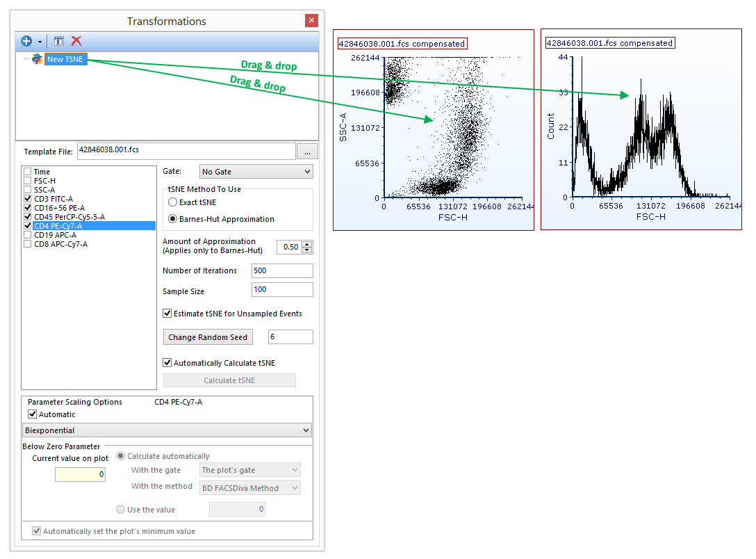Viewport: 756px width, 559px height.
Task: Open the Gate dropdown
Action: tap(256, 172)
